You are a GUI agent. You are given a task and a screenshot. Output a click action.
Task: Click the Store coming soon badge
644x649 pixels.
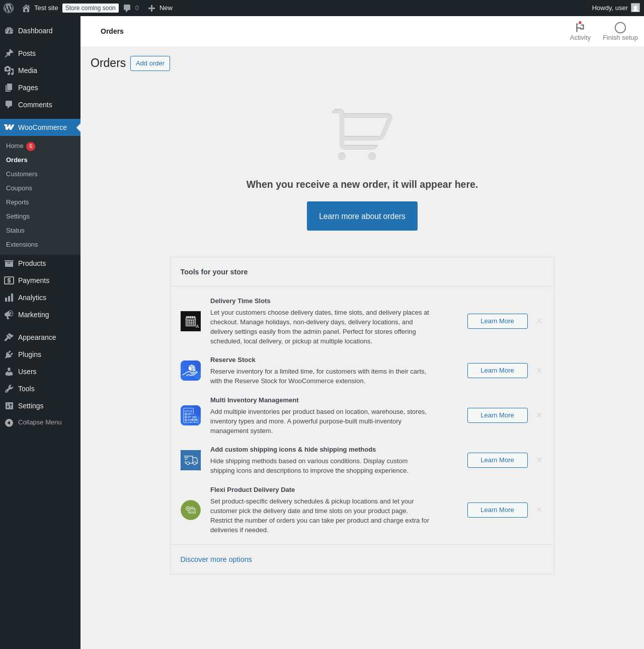click(x=91, y=8)
